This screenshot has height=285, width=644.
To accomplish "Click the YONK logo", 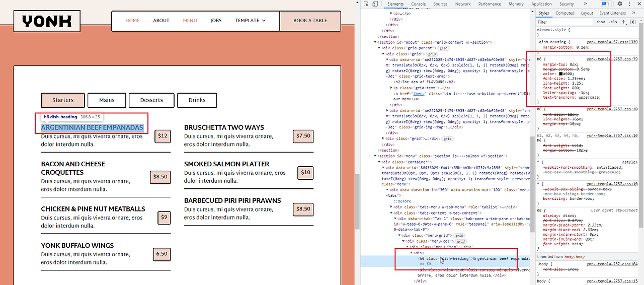I will pos(47,21).
